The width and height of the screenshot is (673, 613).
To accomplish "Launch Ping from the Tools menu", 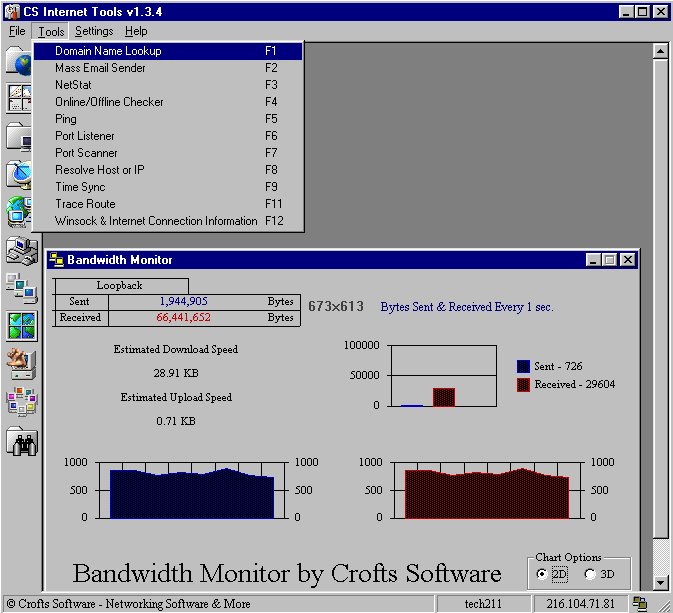I will coord(66,119).
